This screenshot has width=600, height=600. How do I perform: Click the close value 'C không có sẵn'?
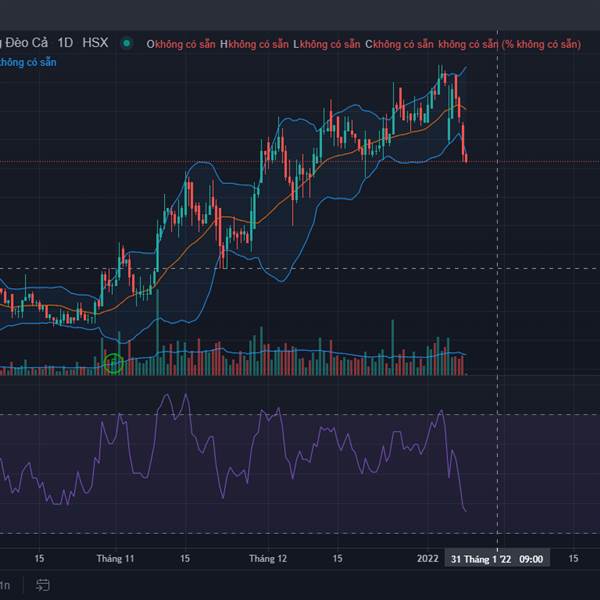point(399,44)
